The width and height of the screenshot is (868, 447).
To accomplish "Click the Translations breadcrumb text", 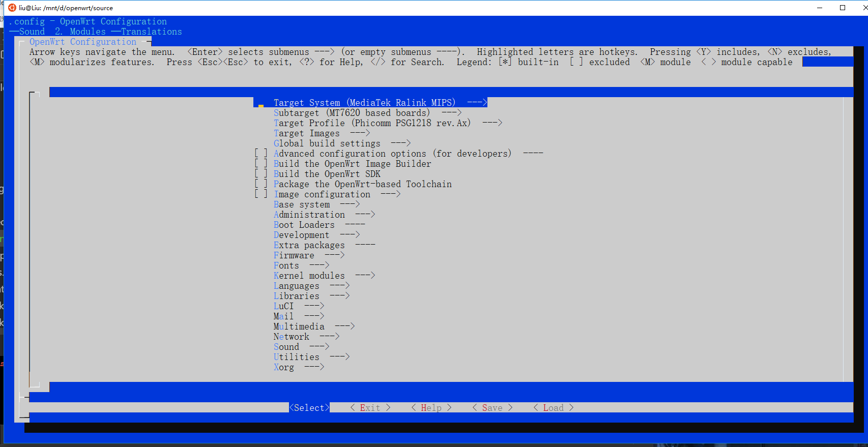I will 151,32.
